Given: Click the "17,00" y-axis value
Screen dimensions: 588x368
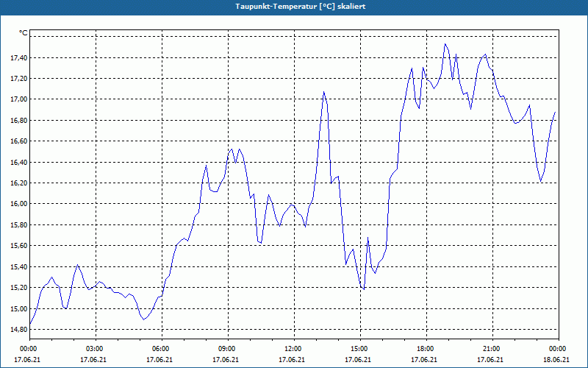Looking at the screenshot, I should pos(21,99).
